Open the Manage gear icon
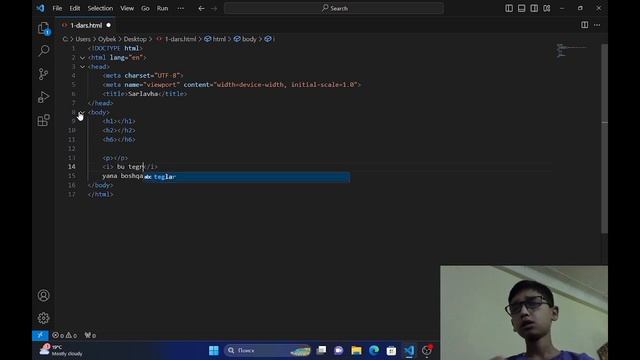Viewport: 640px width, 360px height. pos(44,318)
